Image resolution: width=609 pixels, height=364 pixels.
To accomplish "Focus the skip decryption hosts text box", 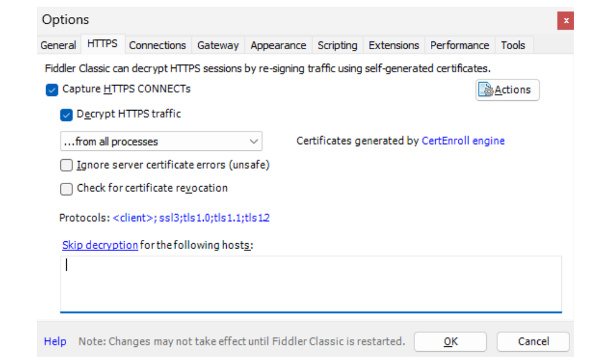I will pyautogui.click(x=311, y=284).
